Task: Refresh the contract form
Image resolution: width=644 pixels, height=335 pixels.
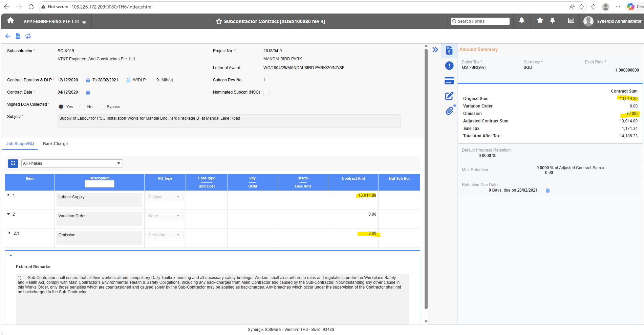Action: click(28, 36)
